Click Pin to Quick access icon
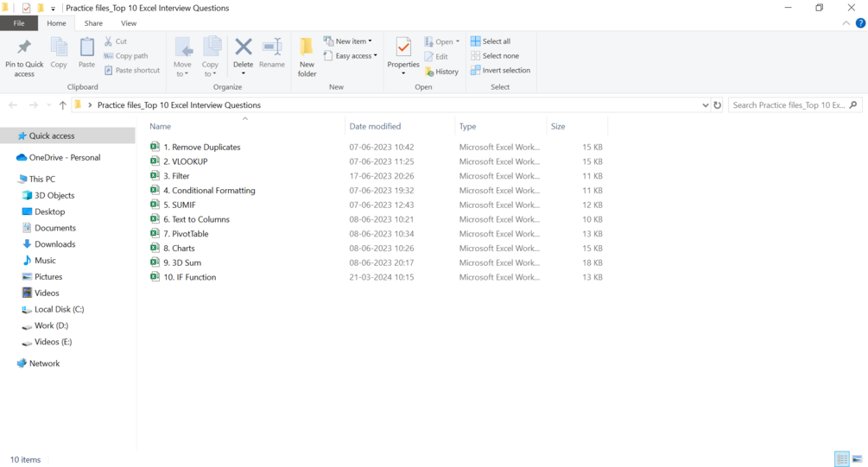 pos(24,48)
